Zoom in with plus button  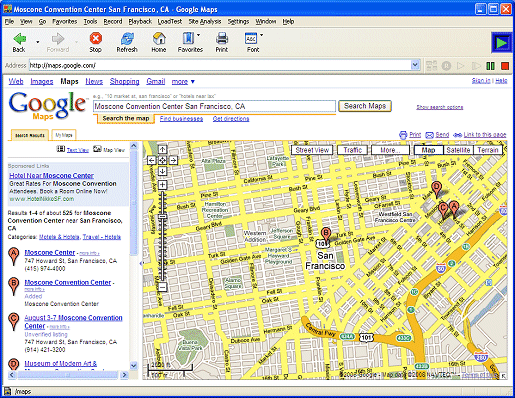[x=162, y=185]
